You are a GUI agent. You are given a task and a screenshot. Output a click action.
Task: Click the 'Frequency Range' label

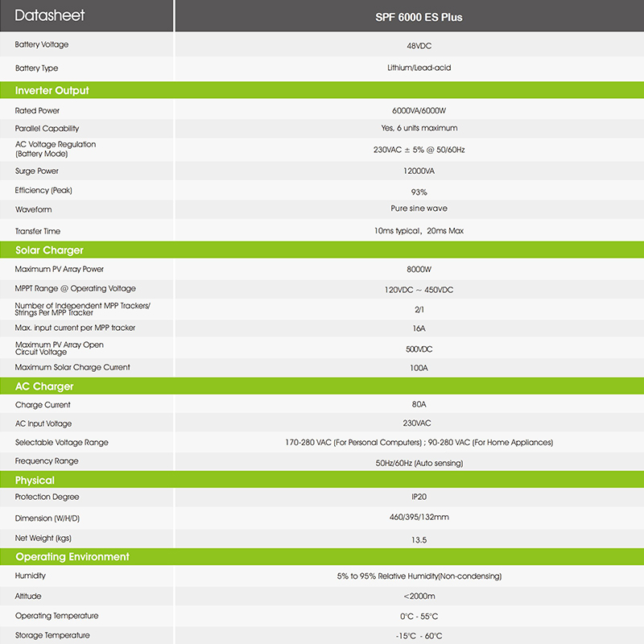click(47, 461)
